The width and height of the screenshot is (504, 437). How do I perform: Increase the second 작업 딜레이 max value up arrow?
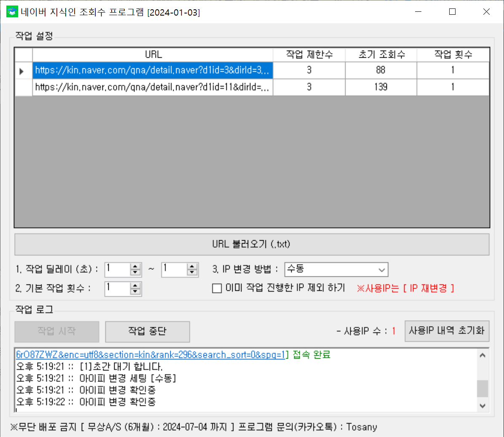coord(192,266)
